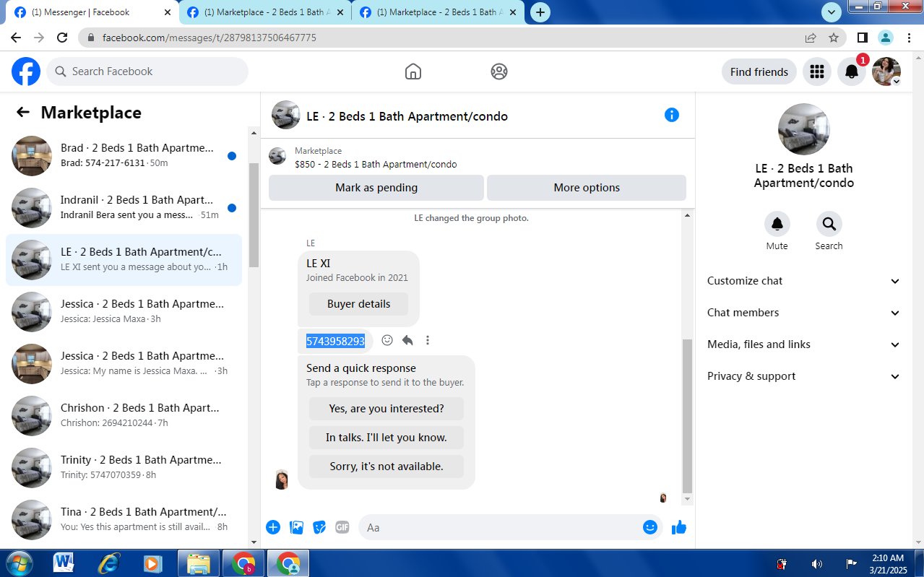Open a new browser tab
The width and height of the screenshot is (924, 577).
click(x=540, y=12)
